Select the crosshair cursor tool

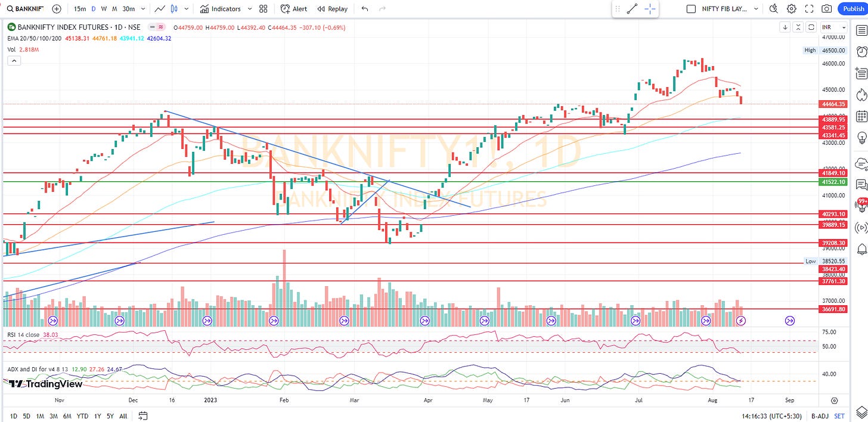(x=649, y=9)
